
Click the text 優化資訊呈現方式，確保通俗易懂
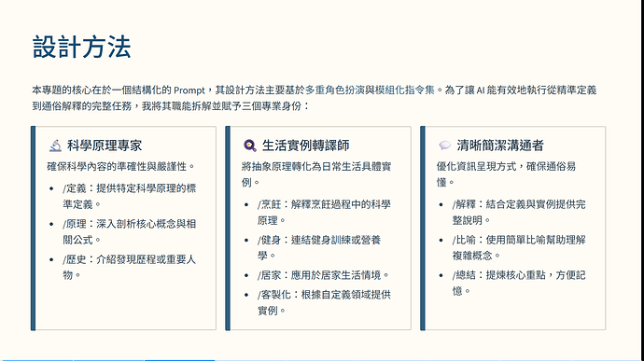(x=506, y=174)
